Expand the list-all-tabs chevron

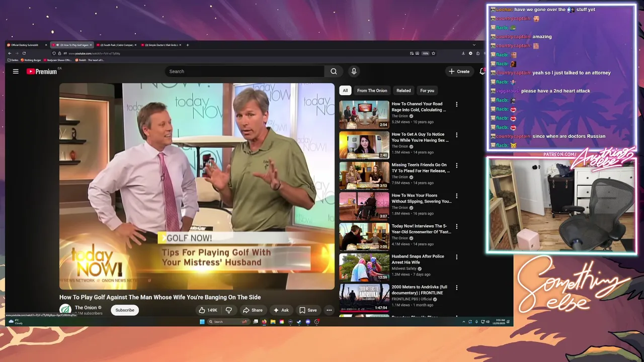pyautogui.click(x=474, y=45)
